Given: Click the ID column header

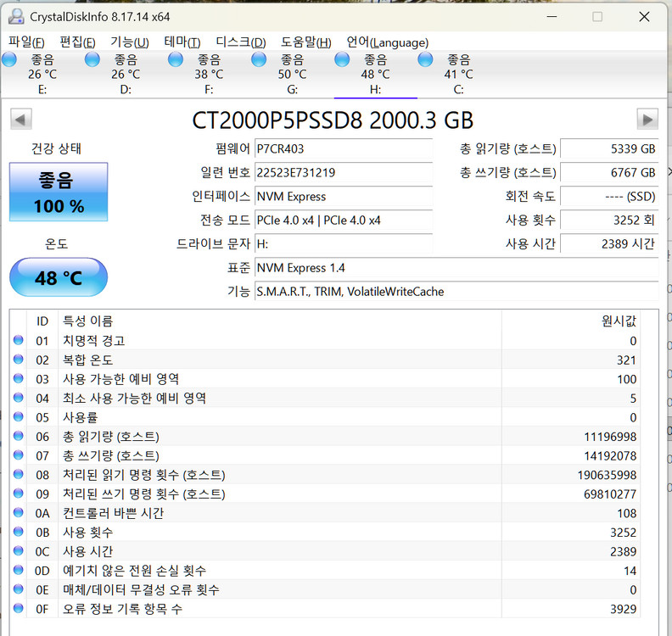Looking at the screenshot, I should [42, 321].
